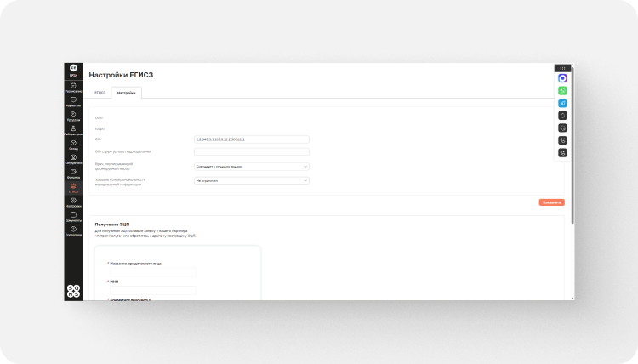The height and width of the screenshot is (364, 638).
Task: Click the orange Сохранить button
Action: (x=551, y=202)
